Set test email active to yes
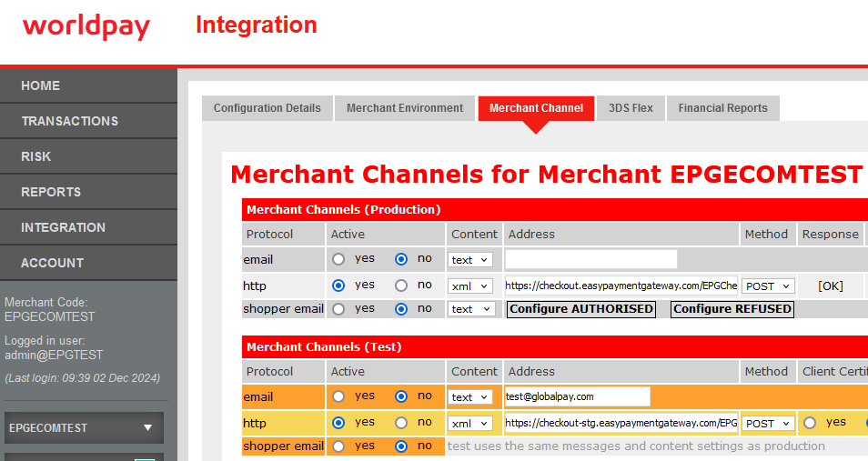Image resolution: width=868 pixels, height=461 pixels. tap(338, 396)
